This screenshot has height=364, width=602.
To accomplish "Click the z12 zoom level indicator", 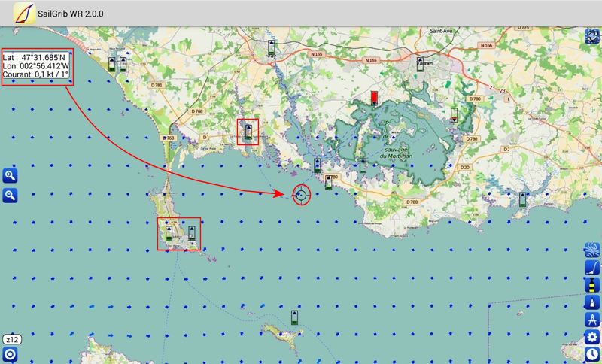I will click(x=11, y=339).
